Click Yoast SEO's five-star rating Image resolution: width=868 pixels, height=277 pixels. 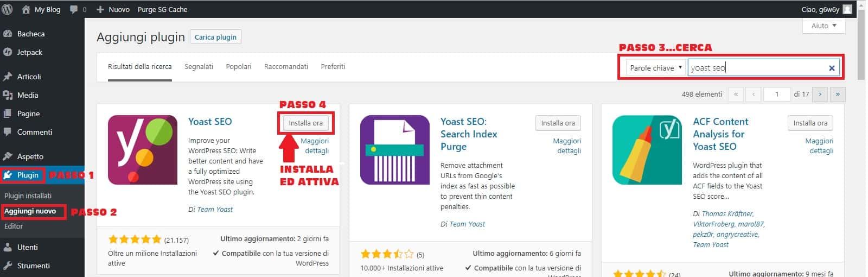(135, 240)
